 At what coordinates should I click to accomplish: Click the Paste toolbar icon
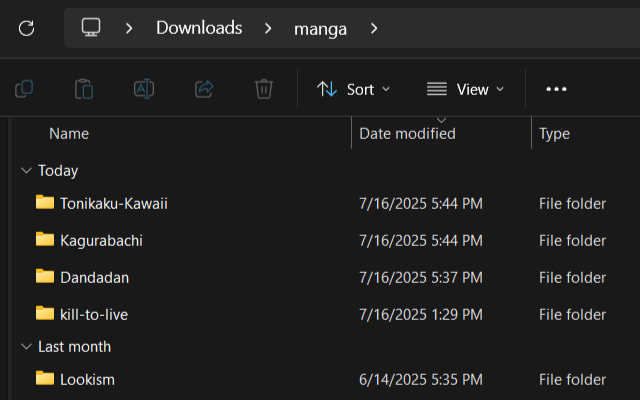click(84, 89)
